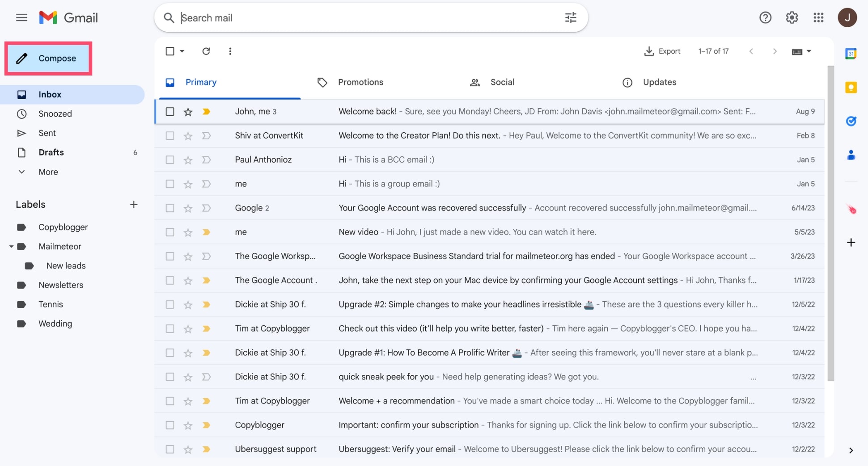868x466 pixels.
Task: Select the John, me email checkbox
Action: pos(170,112)
